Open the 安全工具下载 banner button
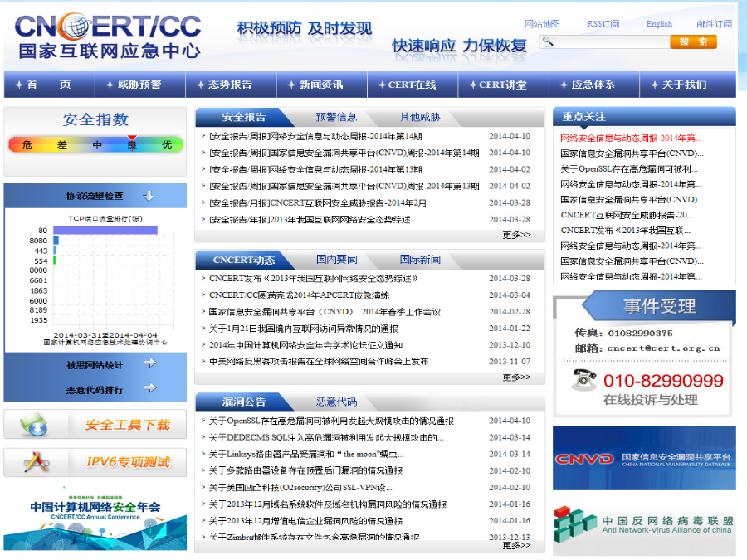The image size is (747, 560). point(95,424)
